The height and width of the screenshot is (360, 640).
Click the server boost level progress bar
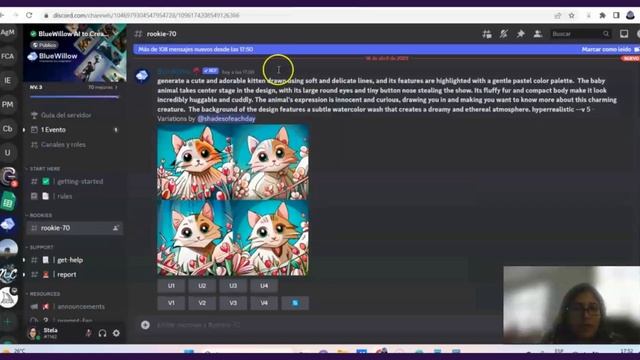coord(74,97)
